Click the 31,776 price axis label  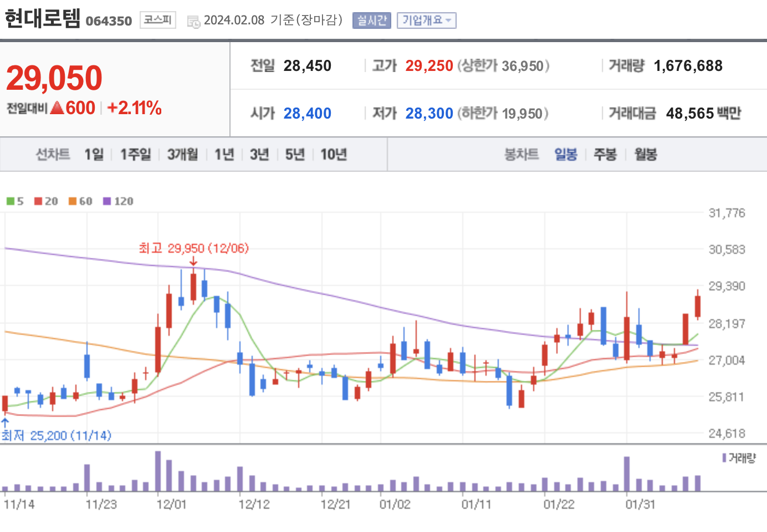point(727,213)
